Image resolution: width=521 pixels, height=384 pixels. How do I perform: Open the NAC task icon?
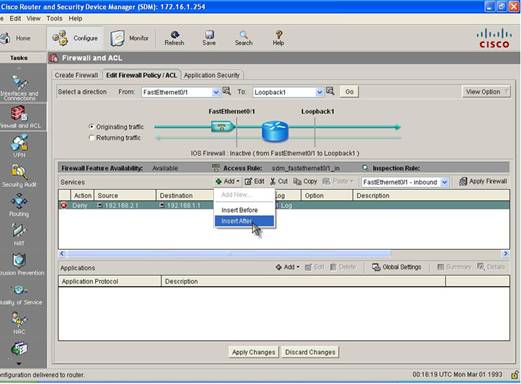tap(19, 319)
